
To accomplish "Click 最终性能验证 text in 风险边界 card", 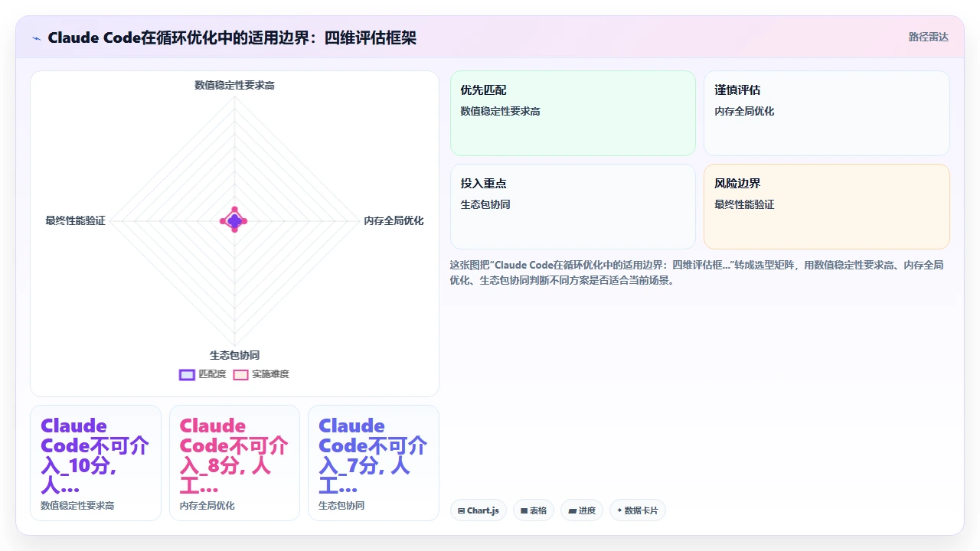I will [744, 204].
